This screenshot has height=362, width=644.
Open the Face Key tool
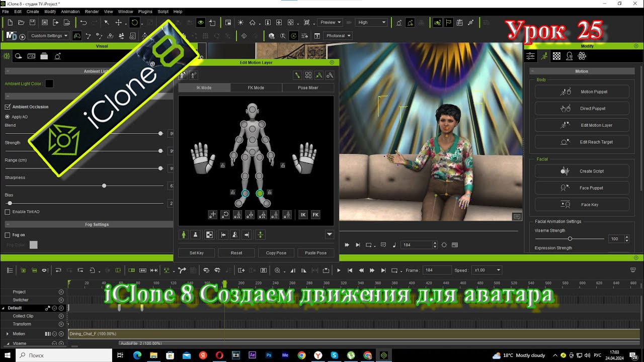click(x=582, y=205)
